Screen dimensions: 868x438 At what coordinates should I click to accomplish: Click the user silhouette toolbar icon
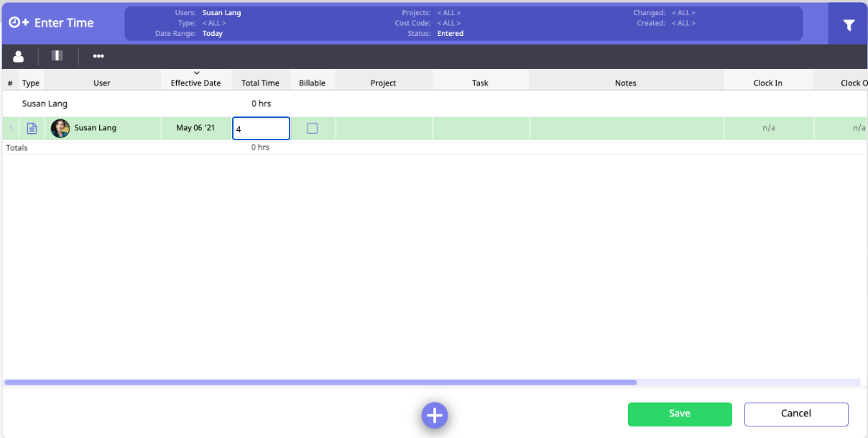[19, 56]
